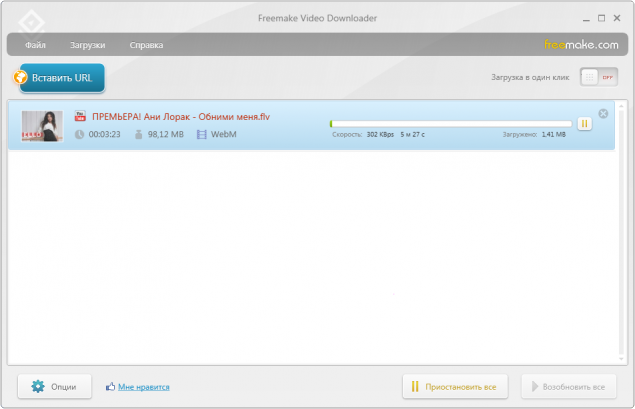Click the Вставить URL button
635x409 pixels.
[62, 78]
